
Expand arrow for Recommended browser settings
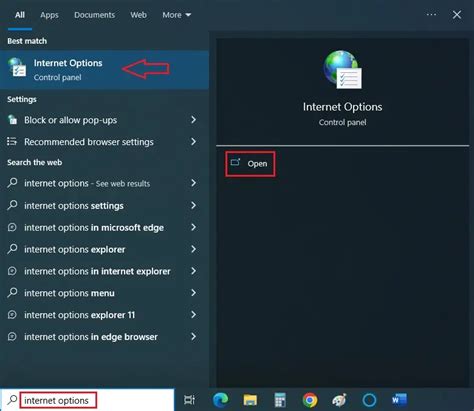point(193,142)
